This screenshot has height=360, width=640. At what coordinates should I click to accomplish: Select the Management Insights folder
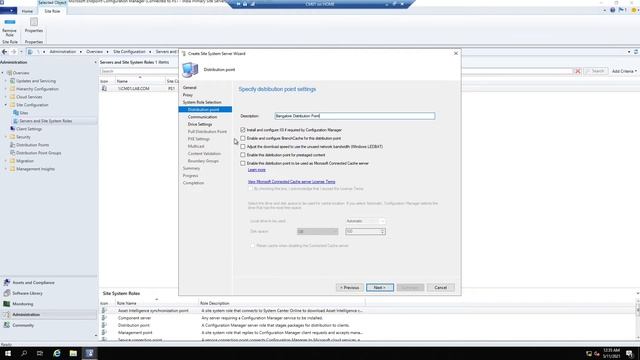pyautogui.click(x=36, y=169)
